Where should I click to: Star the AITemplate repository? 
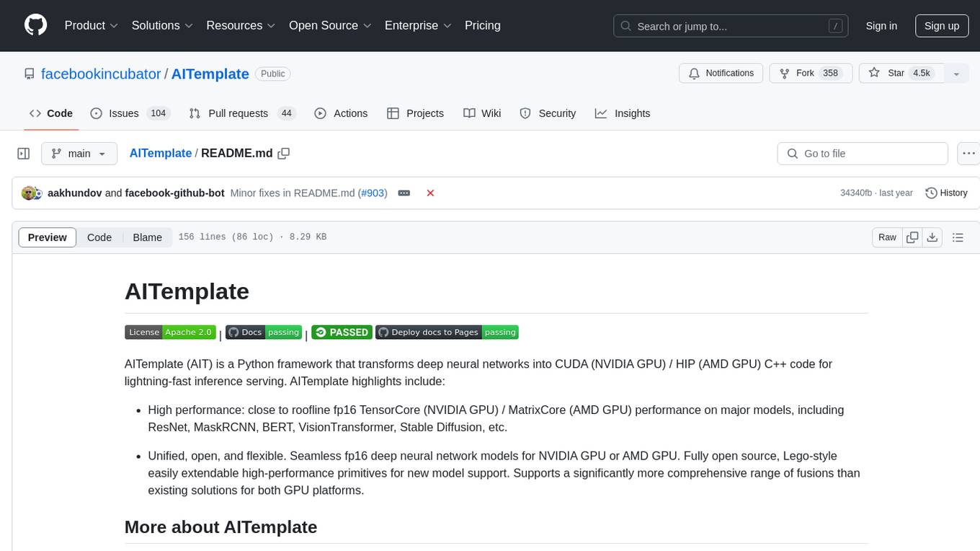pos(901,73)
